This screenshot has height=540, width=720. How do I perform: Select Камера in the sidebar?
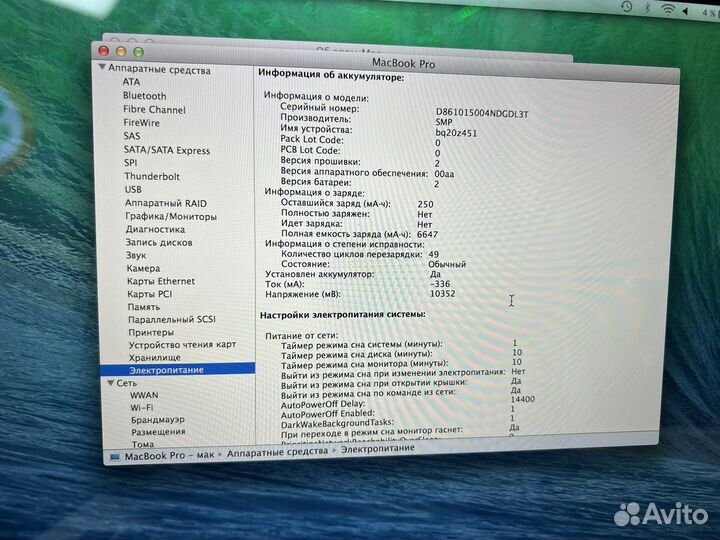pyautogui.click(x=143, y=268)
